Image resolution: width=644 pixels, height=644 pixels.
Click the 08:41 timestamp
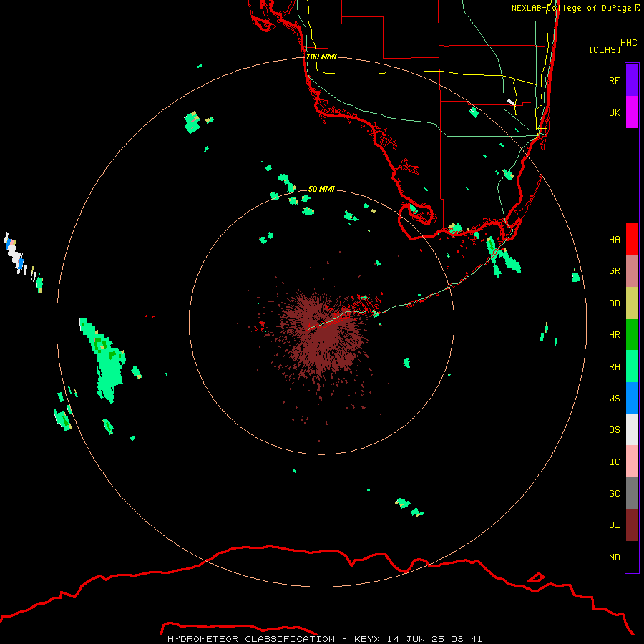click(x=466, y=639)
